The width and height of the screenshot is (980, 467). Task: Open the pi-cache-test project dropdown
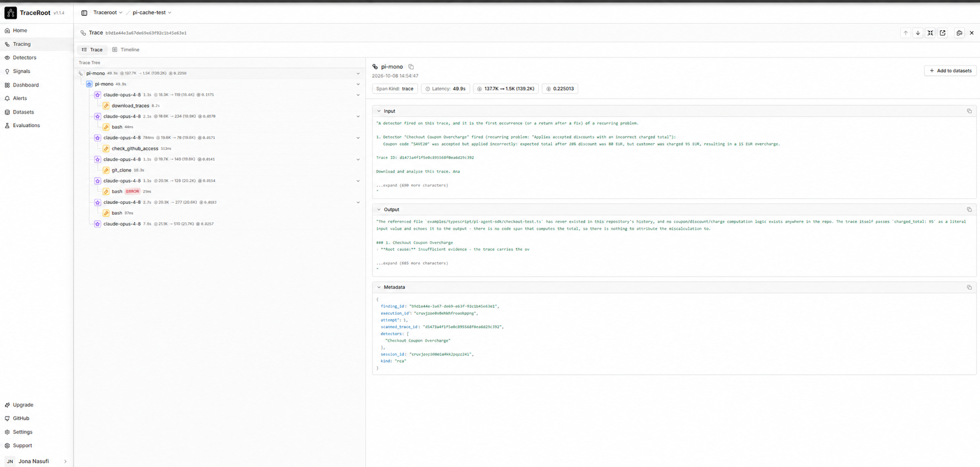152,12
